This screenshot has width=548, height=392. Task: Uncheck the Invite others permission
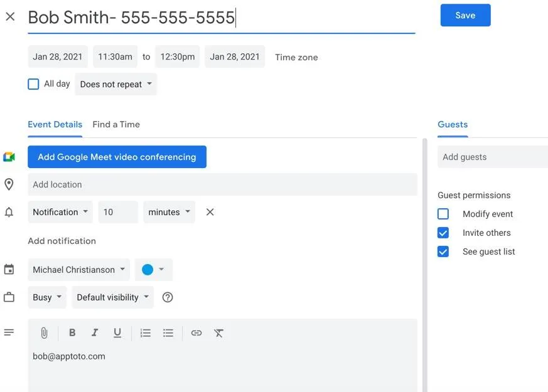pos(443,232)
